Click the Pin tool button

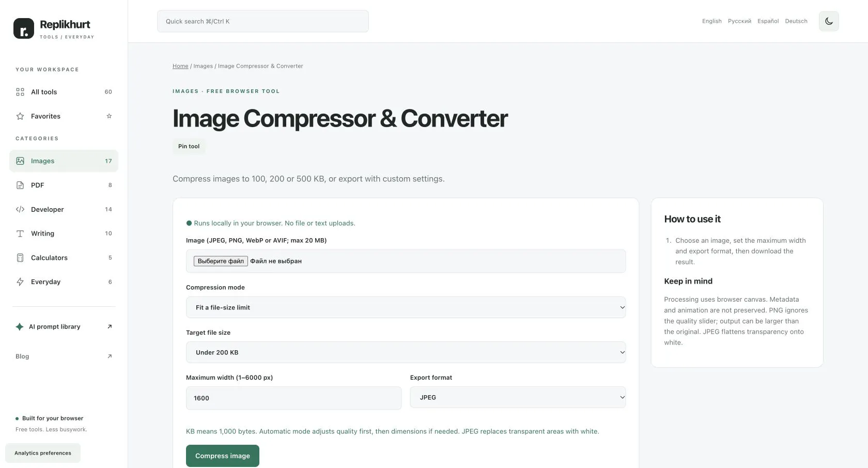(x=189, y=146)
